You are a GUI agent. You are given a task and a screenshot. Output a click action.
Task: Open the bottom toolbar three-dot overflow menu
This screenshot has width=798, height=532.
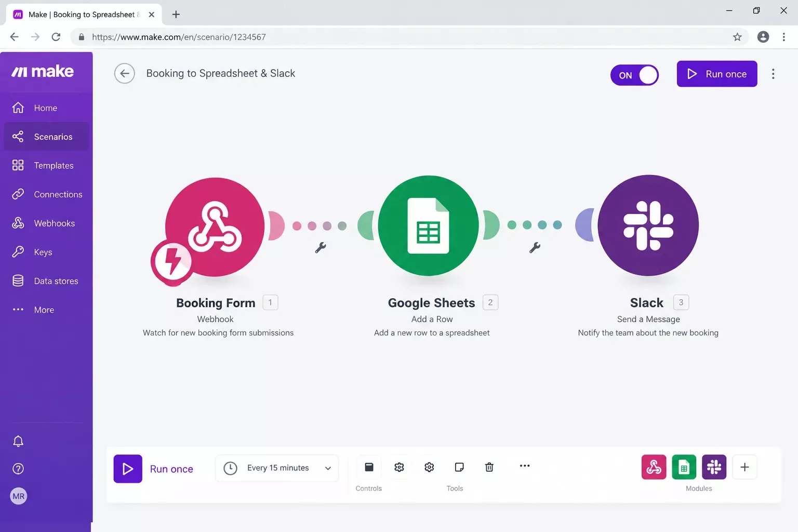(525, 466)
